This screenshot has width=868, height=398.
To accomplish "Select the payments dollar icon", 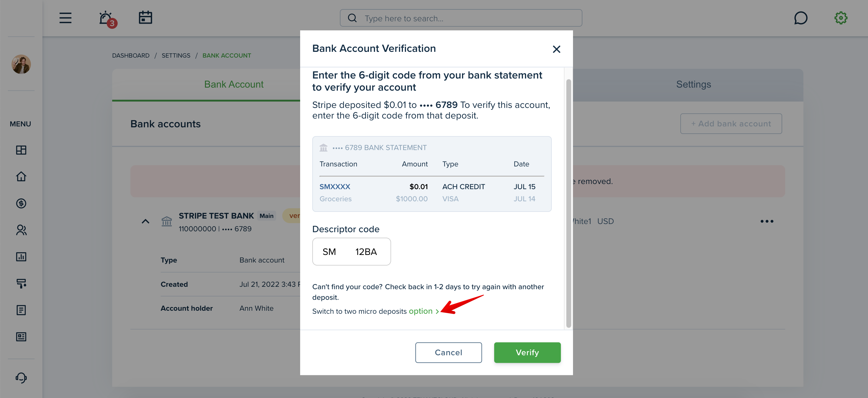I will (22, 203).
